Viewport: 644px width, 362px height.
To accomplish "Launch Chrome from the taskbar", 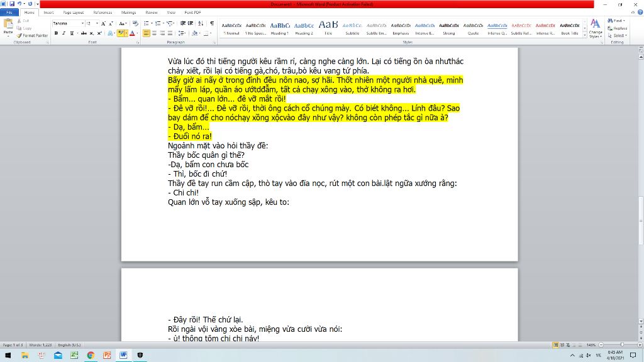I will point(91,355).
